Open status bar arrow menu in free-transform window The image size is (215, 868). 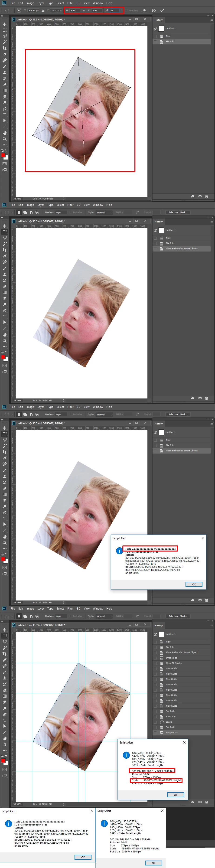coord(64,199)
